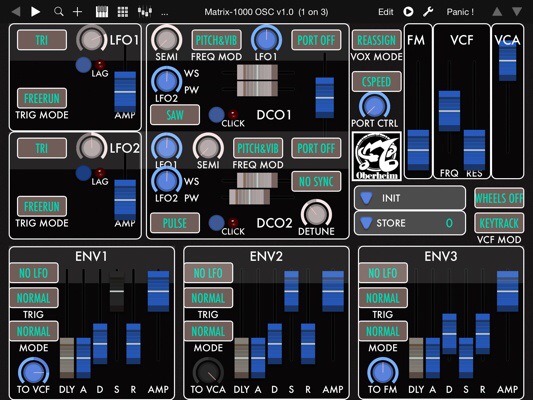Open the search magnifier icon
533x400 pixels.
58,12
